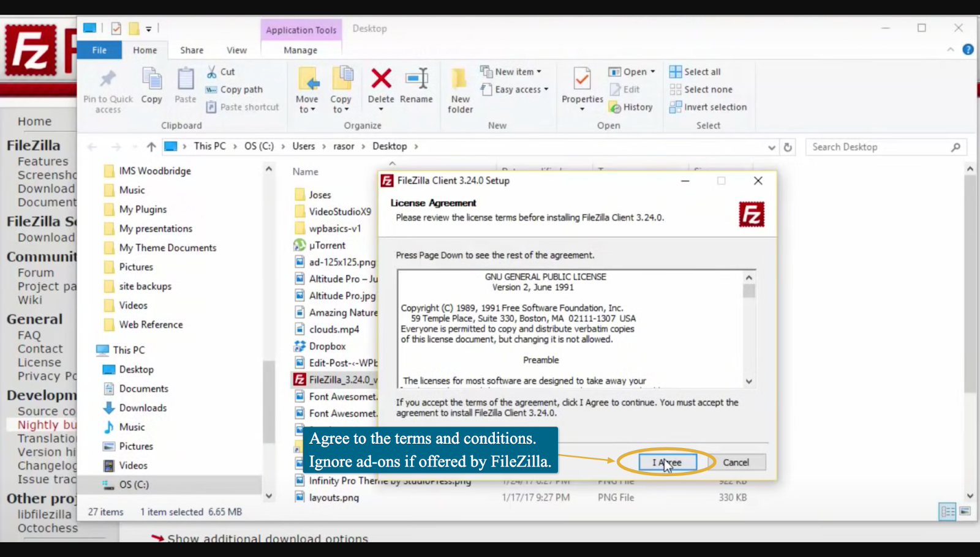Viewport: 980px width, 557px height.
Task: Switch to large icons view in status bar
Action: point(965,511)
